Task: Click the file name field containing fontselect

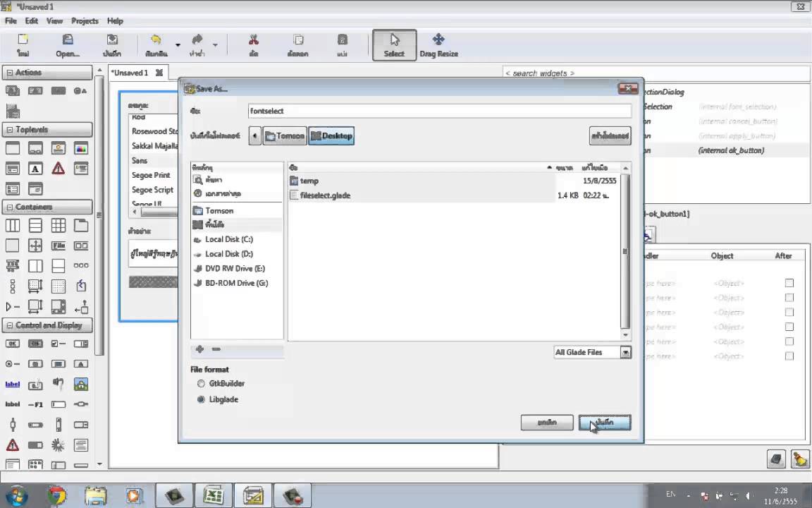Action: 440,110
